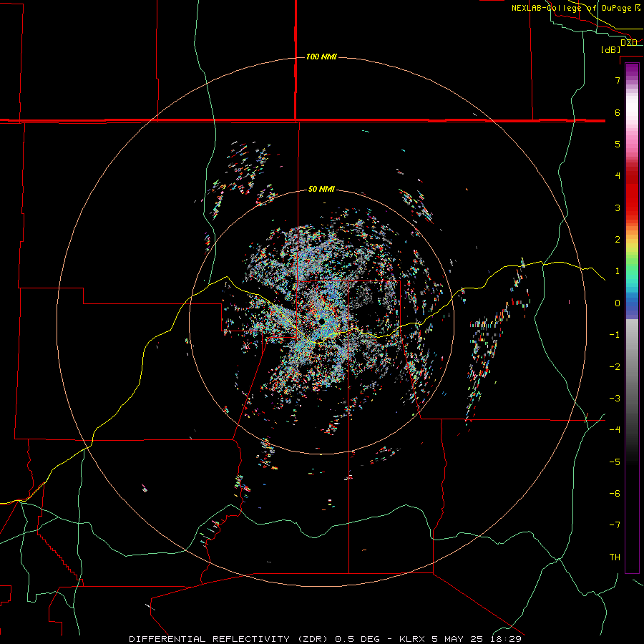This screenshot has height=644, width=644.
Task: Click the '5' value on the color scale
Action: coord(618,144)
